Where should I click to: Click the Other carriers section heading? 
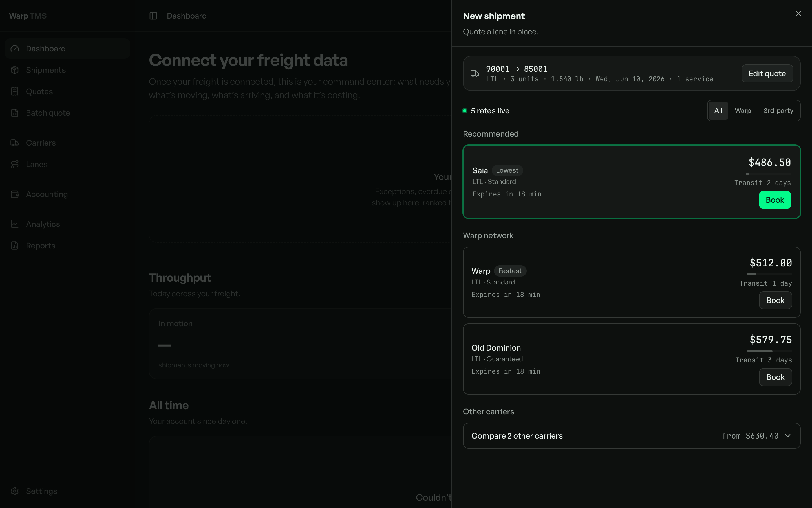click(488, 412)
